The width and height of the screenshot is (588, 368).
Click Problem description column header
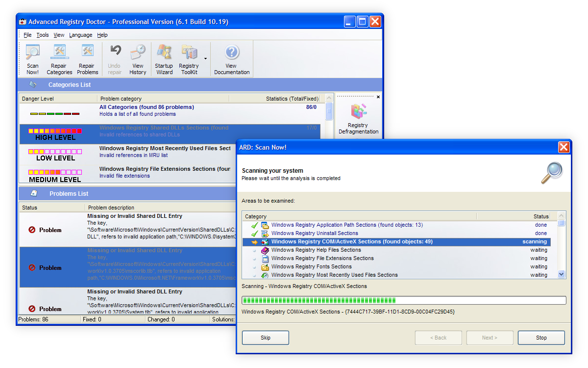point(161,208)
